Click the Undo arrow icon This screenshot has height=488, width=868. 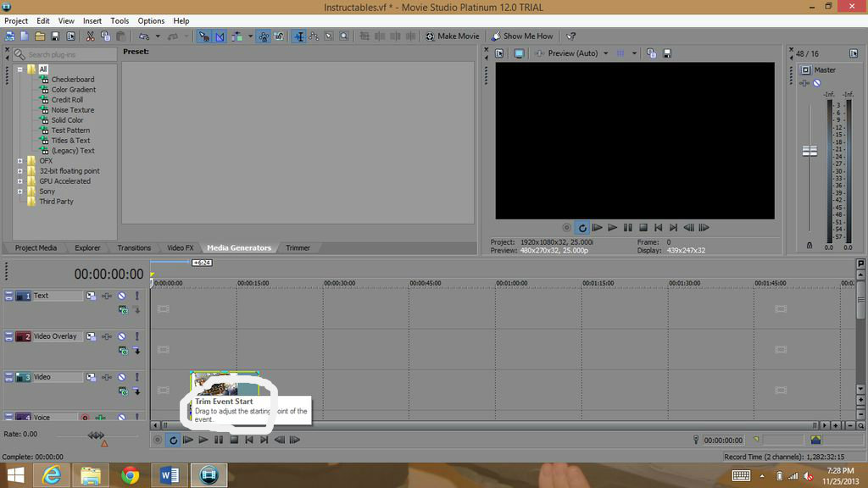coord(144,36)
